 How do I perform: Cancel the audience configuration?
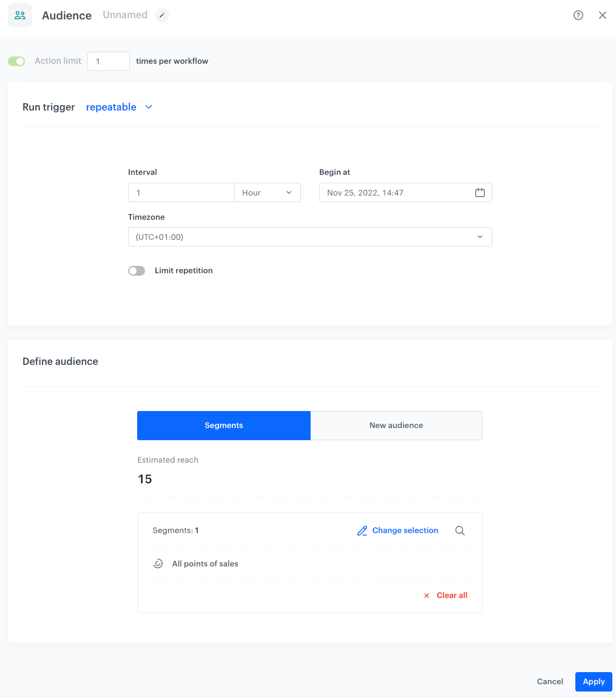coord(549,681)
